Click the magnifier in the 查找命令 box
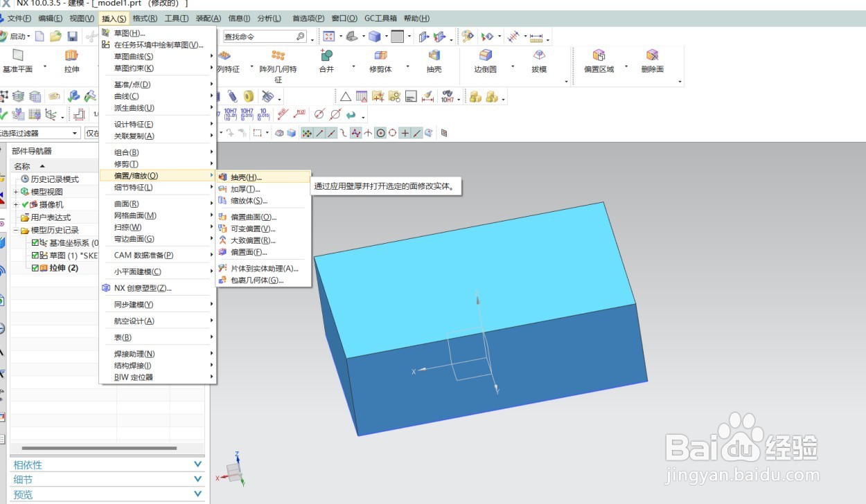 (x=300, y=36)
